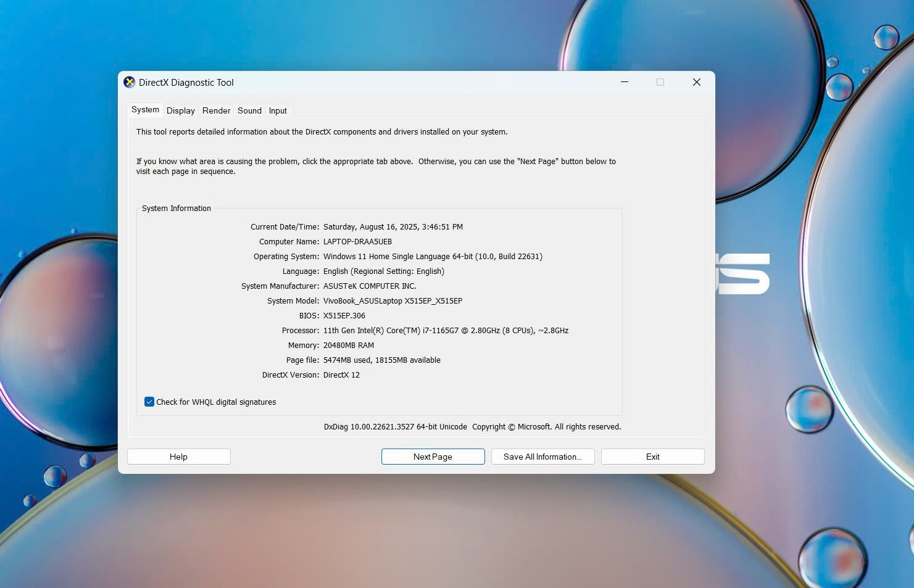Image resolution: width=914 pixels, height=588 pixels.
Task: Switch to the Sound tab
Action: [249, 110]
